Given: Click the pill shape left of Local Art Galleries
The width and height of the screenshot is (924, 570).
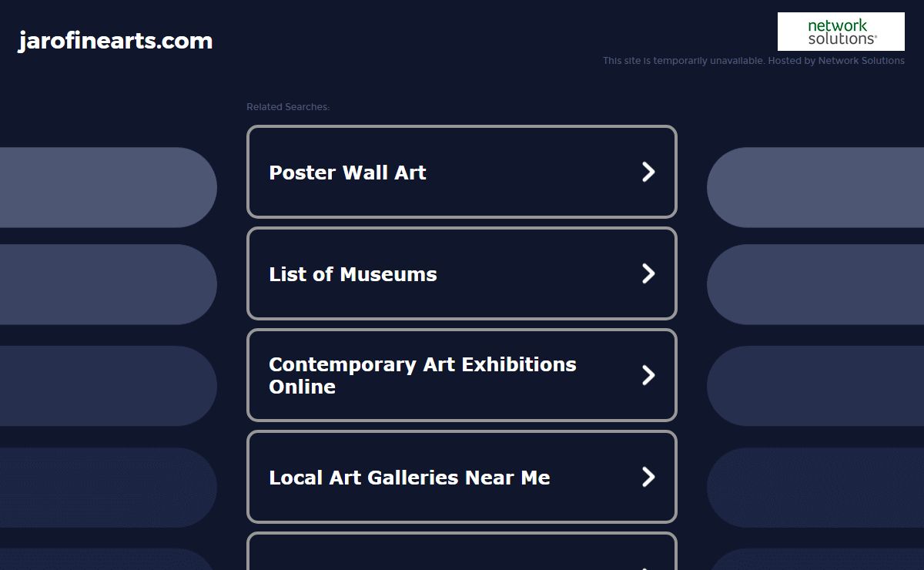Looking at the screenshot, I should click(x=109, y=488).
